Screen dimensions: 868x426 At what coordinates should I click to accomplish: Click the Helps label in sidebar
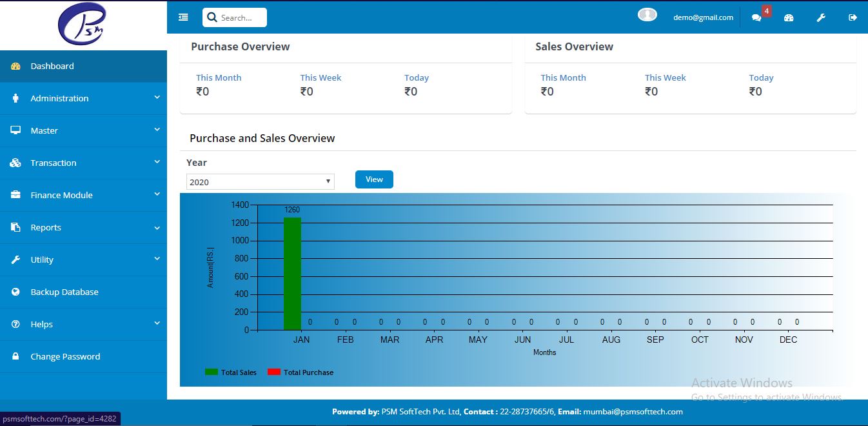[x=41, y=324]
